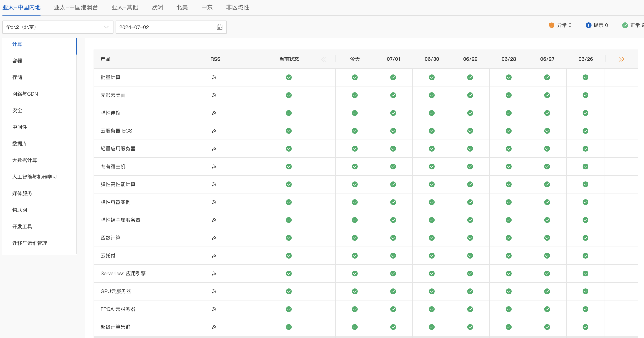
Task: Switch to the 欧洲 region tab
Action: pos(157,7)
